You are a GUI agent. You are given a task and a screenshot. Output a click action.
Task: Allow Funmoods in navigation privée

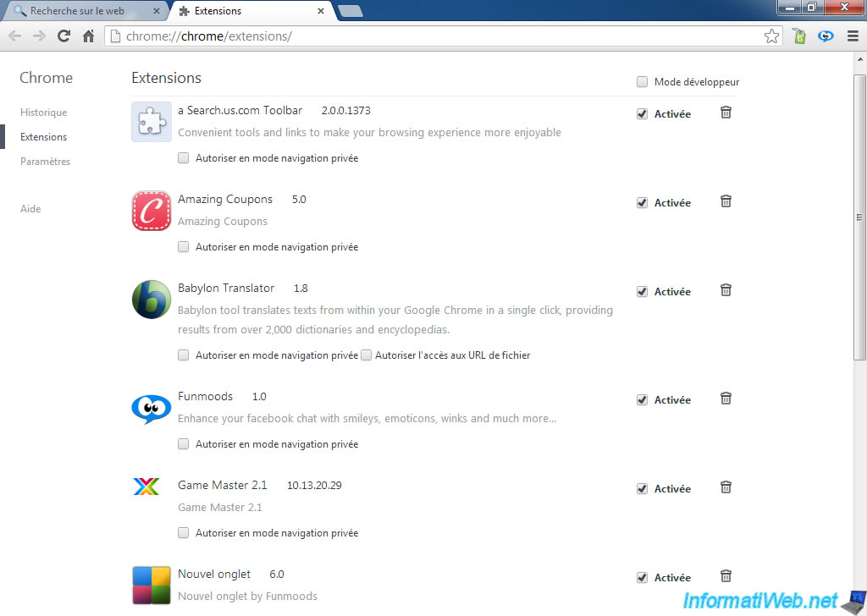[x=183, y=444]
